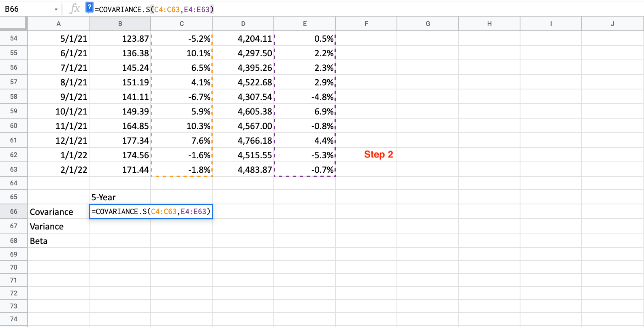Click empty cell B67 next to Variance
The width and height of the screenshot is (644, 327).
120,226
